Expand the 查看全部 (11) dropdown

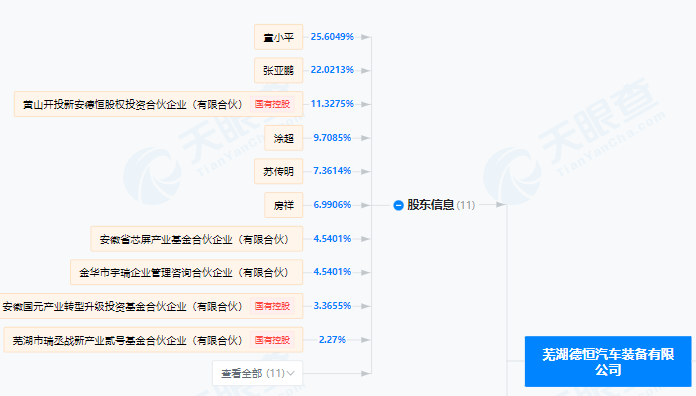tap(257, 373)
